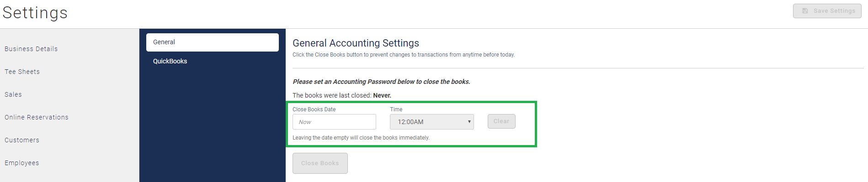Click the floppy disk icon in Save Settings
Screen dimensions: 868x182
pos(805,10)
